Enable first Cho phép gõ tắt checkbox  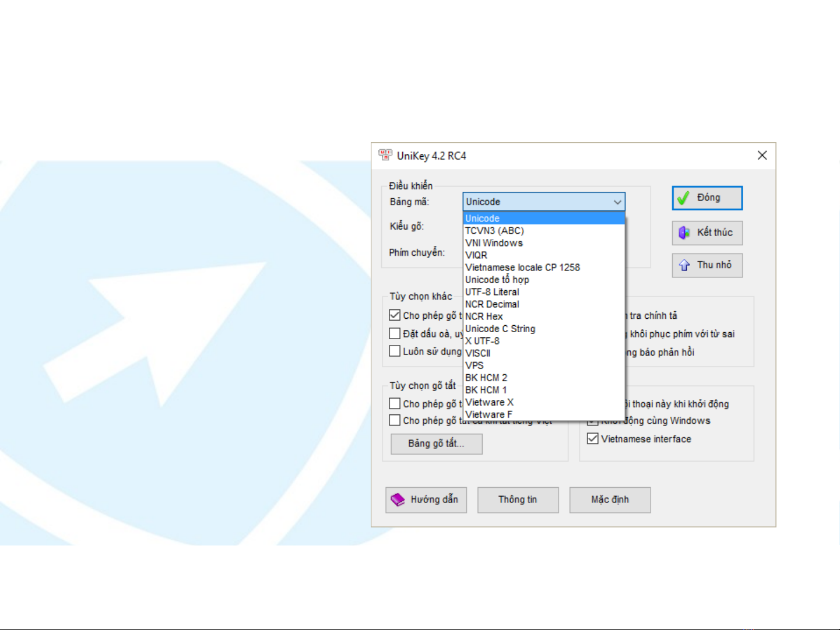[x=395, y=403]
